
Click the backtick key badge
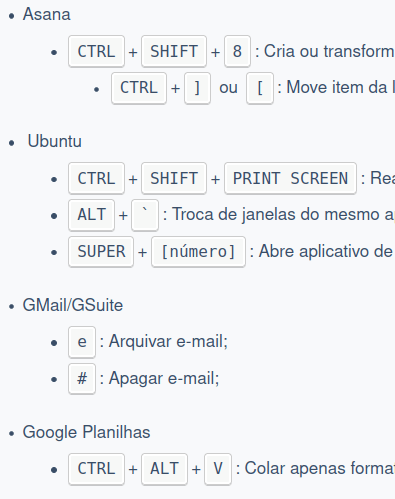(x=145, y=215)
